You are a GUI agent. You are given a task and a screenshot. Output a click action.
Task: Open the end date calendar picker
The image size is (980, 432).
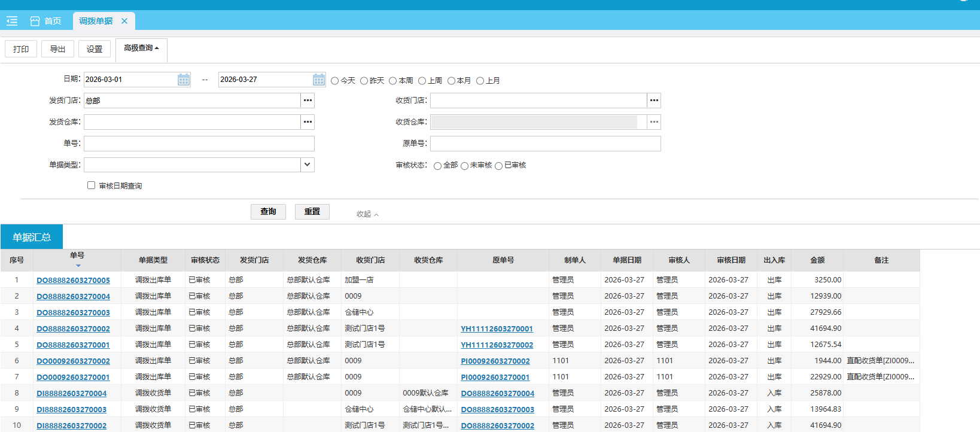(318, 80)
